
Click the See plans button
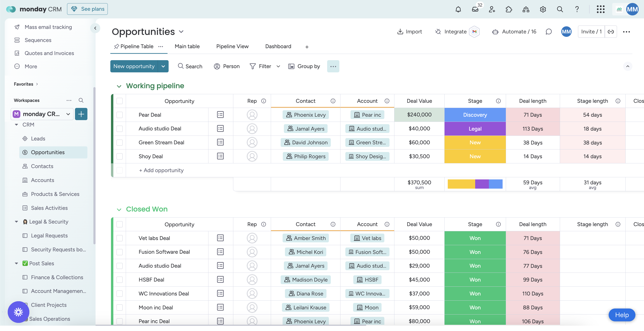(x=87, y=9)
